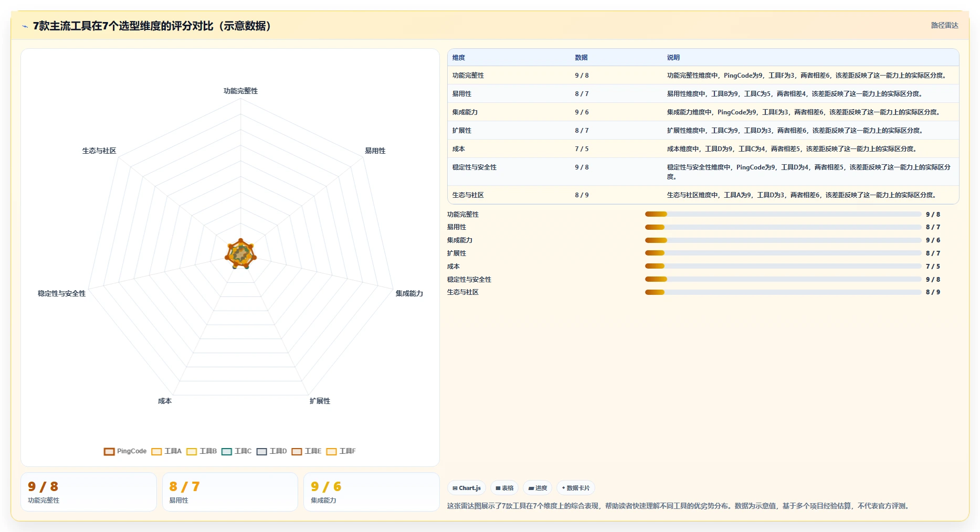Viewport: 980px width, 532px height.
Task: Click the radar polygon at chart center
Action: point(241,254)
